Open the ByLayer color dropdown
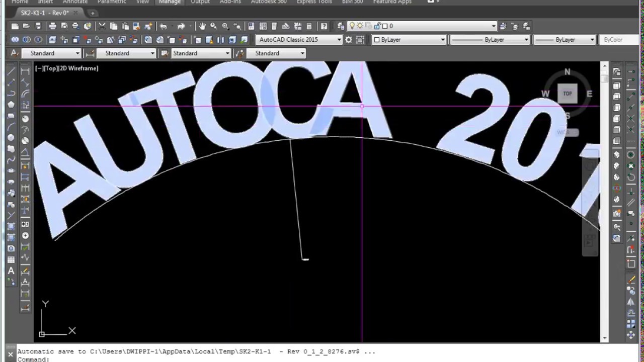The height and width of the screenshot is (362, 644). [443, 40]
